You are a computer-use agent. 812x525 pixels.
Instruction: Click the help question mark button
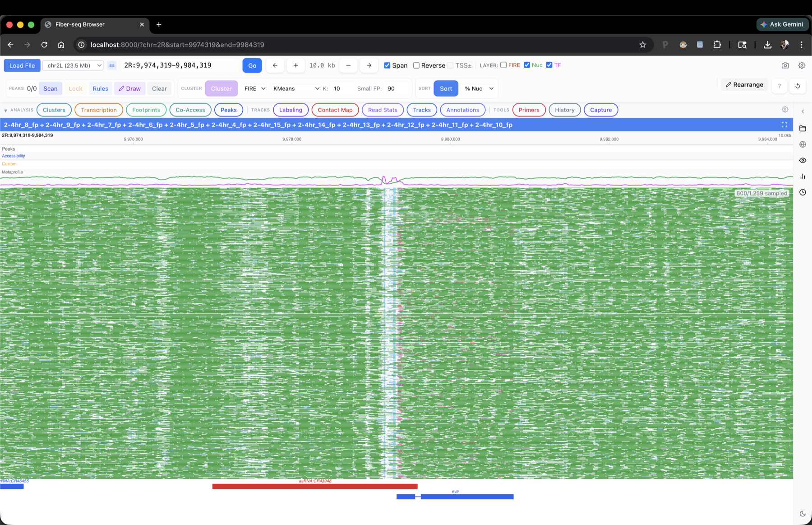(779, 86)
